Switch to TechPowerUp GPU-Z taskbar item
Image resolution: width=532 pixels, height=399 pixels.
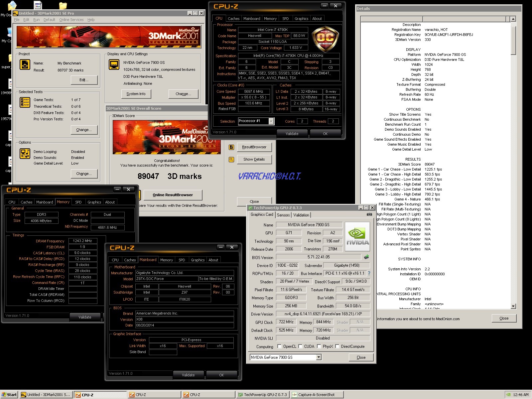point(263,395)
